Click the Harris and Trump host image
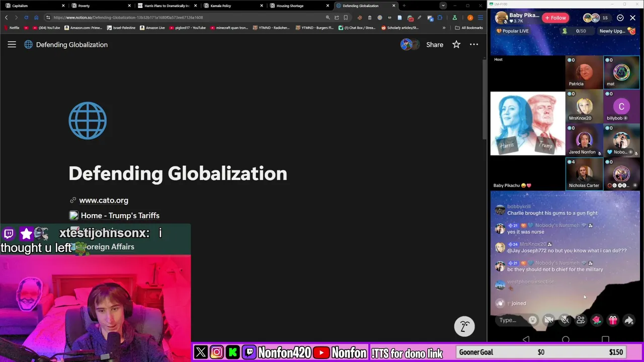The image size is (644, 362). (x=528, y=124)
